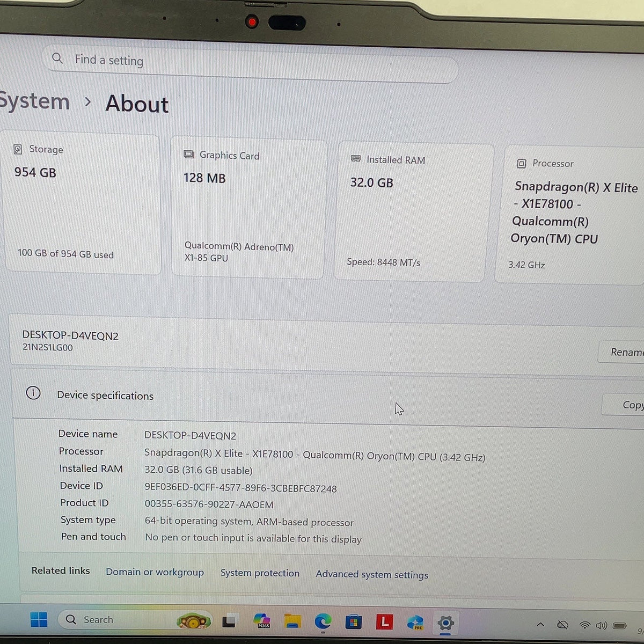Select the No pen or touch input text

253,538
